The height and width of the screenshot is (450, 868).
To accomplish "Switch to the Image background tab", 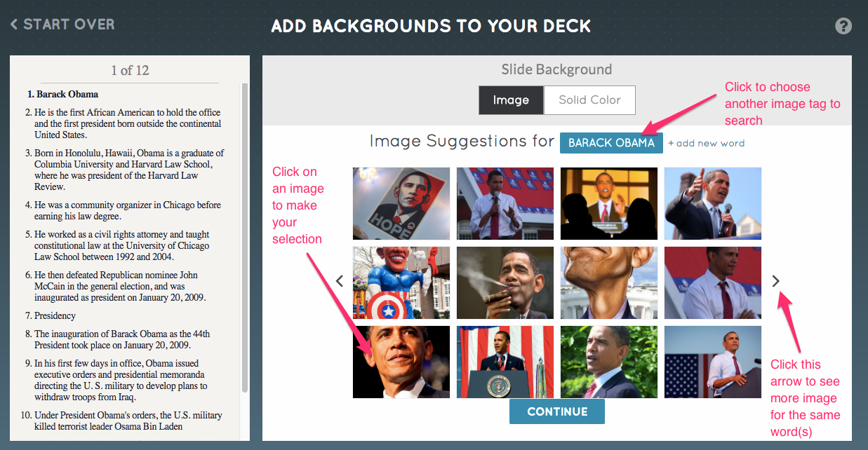I will tap(511, 100).
